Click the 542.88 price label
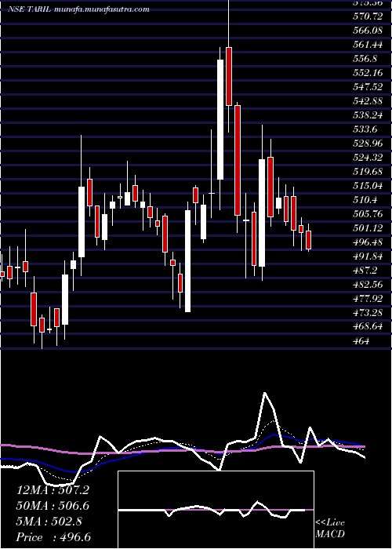 (367, 101)
